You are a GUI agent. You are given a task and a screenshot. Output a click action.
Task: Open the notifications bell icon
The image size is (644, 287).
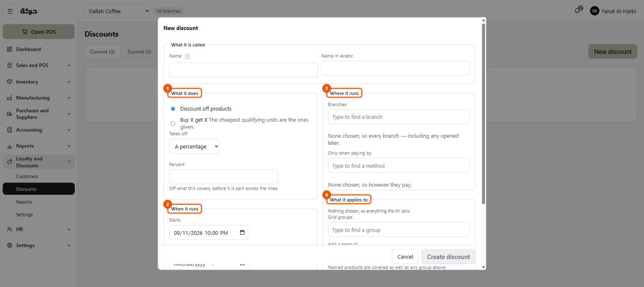577,11
